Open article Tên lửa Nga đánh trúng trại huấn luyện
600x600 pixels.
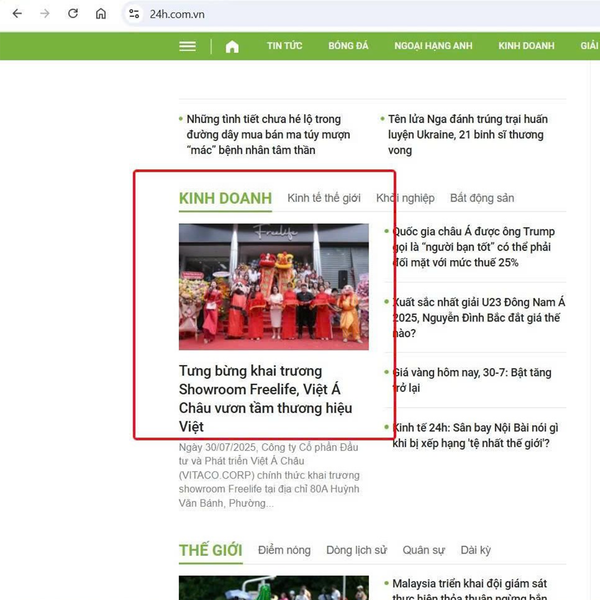(x=468, y=135)
